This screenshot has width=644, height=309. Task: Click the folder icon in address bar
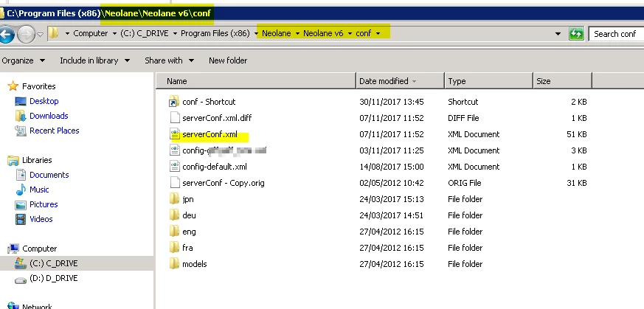[x=53, y=33]
